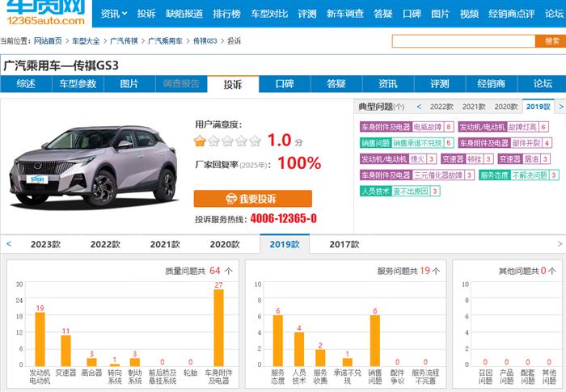Image resolution: width=566 pixels, height=392 pixels.
Task: Click previous arrow in 典型问题 year list
Action: [x=419, y=107]
